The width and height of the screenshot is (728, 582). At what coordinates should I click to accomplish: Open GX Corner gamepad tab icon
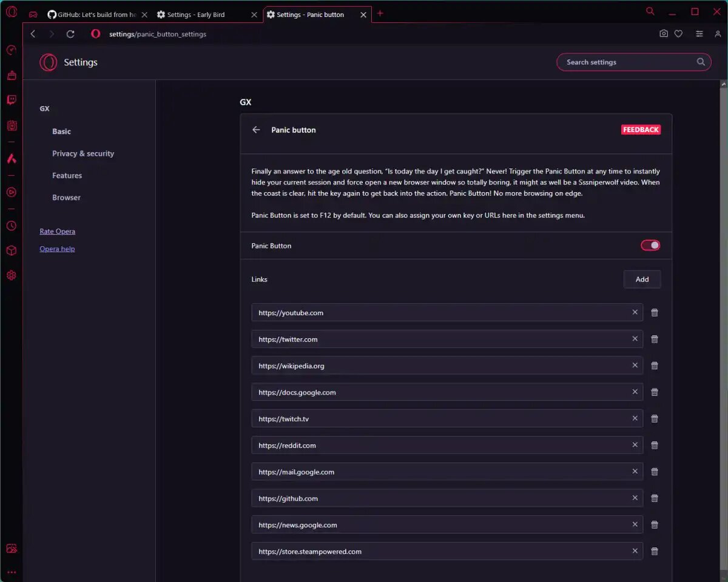[33, 14]
